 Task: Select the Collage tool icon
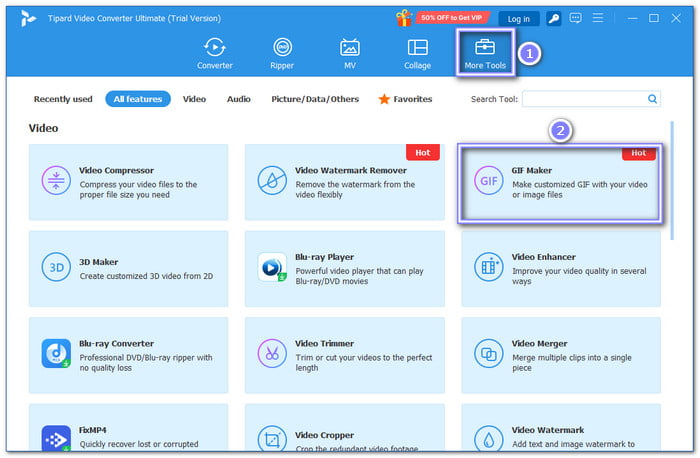point(418,54)
